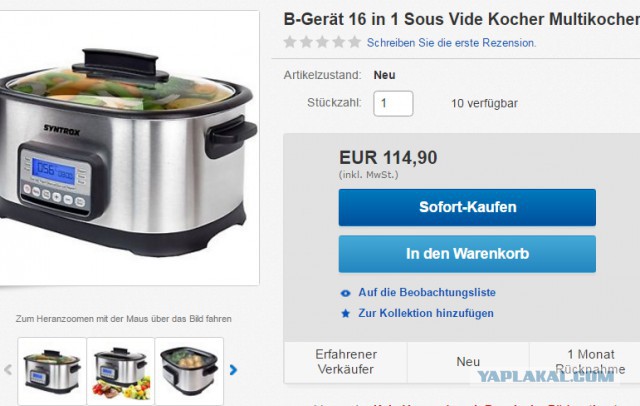Select the first cooker thumbnail

(x=52, y=371)
